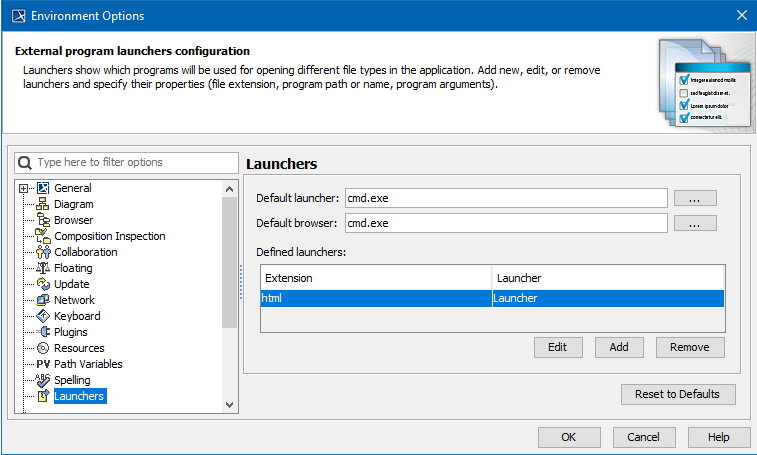The image size is (757, 455).
Task: Click the Browser options icon
Action: coord(43,220)
